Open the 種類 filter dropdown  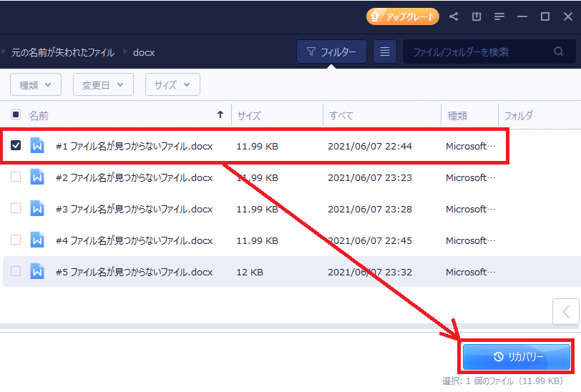(36, 85)
